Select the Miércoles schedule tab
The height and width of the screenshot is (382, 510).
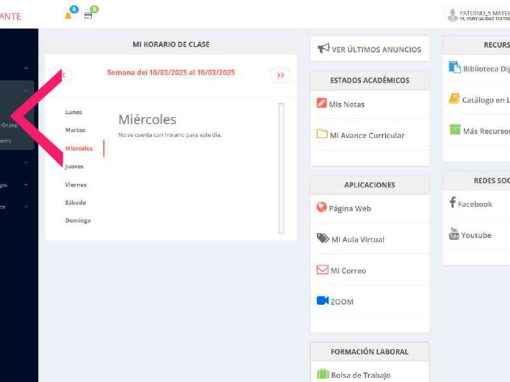79,148
